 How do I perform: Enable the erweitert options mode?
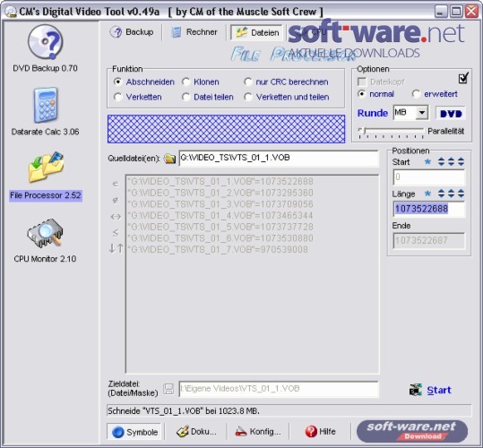click(416, 94)
